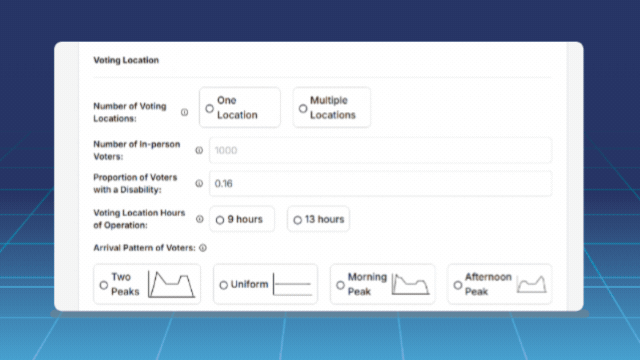
Task: Select the Morning Peak arrival pattern
Action: (340, 285)
